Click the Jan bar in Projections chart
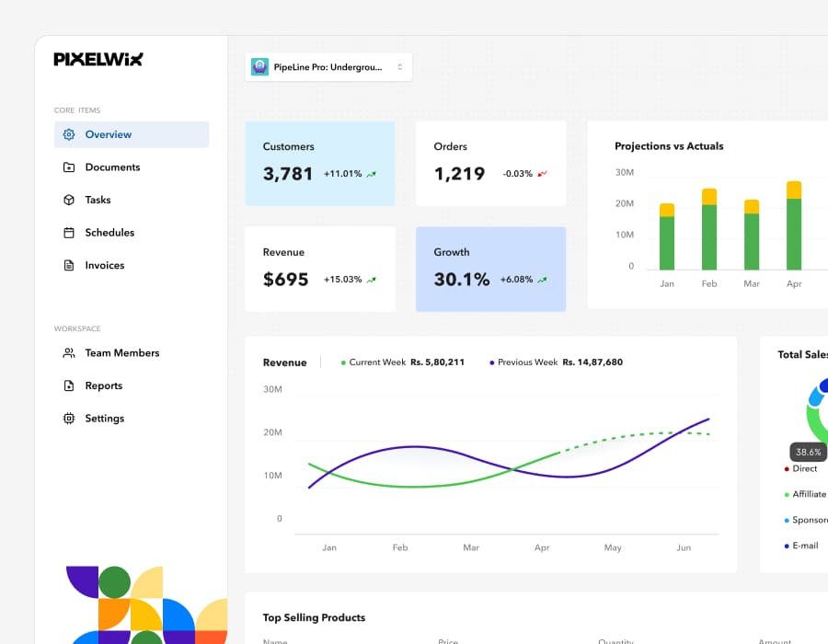The height and width of the screenshot is (644, 828). 667,236
